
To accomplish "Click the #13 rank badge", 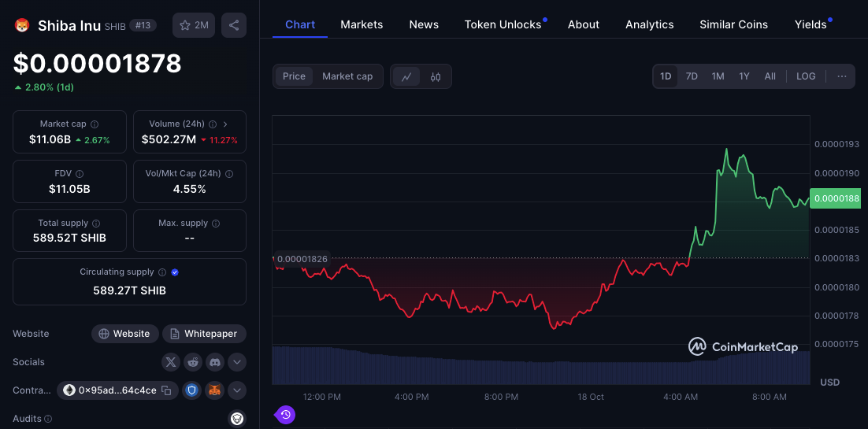I will click(x=143, y=25).
